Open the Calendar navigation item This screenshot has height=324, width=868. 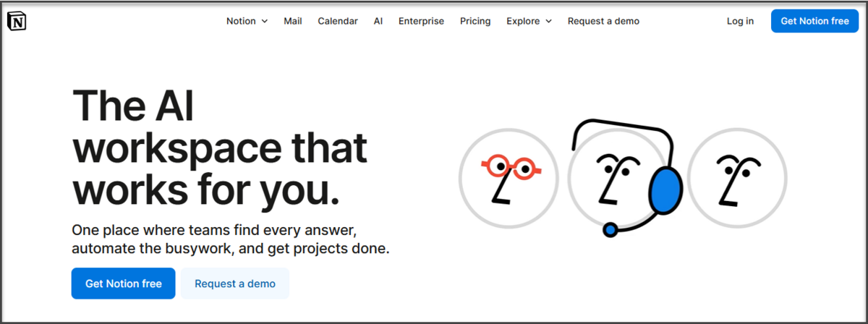pos(338,21)
